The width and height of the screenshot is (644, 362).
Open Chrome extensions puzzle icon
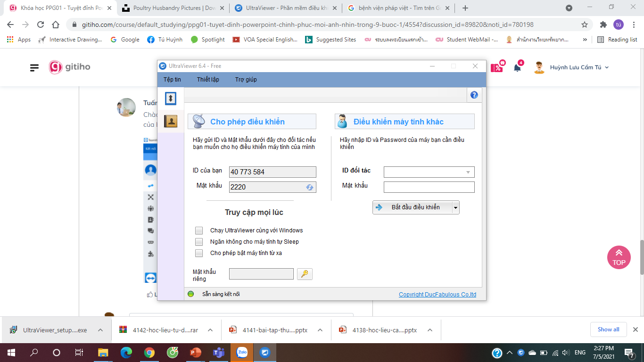point(603,25)
